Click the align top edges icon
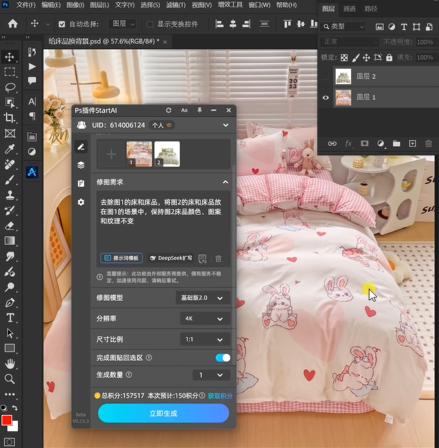This screenshot has width=439, height=448. click(x=287, y=24)
